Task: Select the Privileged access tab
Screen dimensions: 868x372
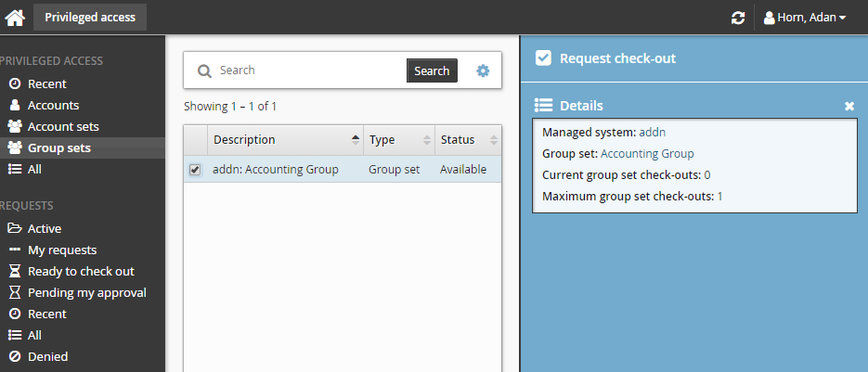Action: (x=90, y=17)
